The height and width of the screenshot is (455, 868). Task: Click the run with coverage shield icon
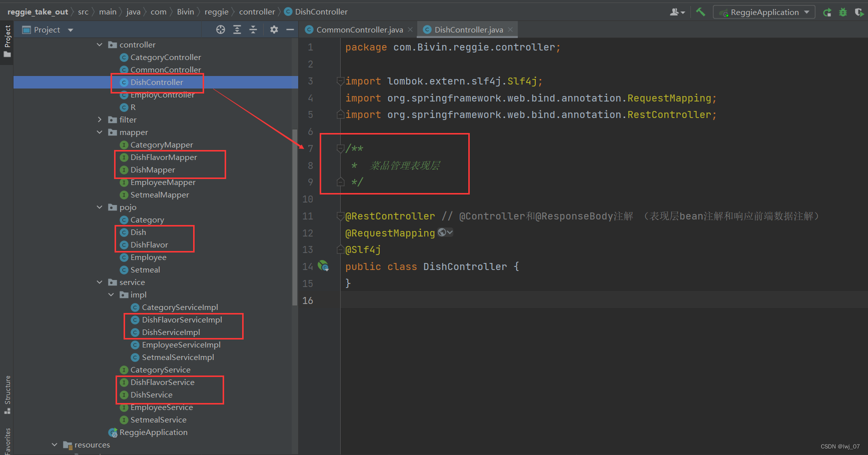pyautogui.click(x=859, y=12)
